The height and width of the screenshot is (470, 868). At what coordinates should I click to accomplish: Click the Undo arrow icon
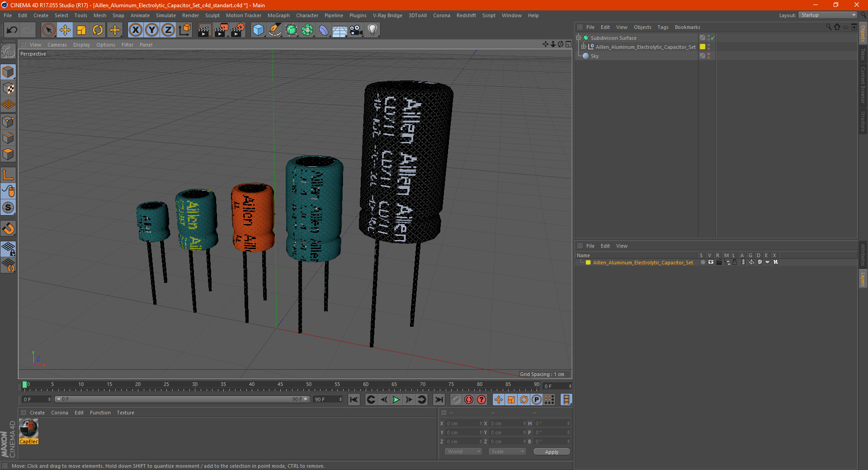[x=12, y=30]
